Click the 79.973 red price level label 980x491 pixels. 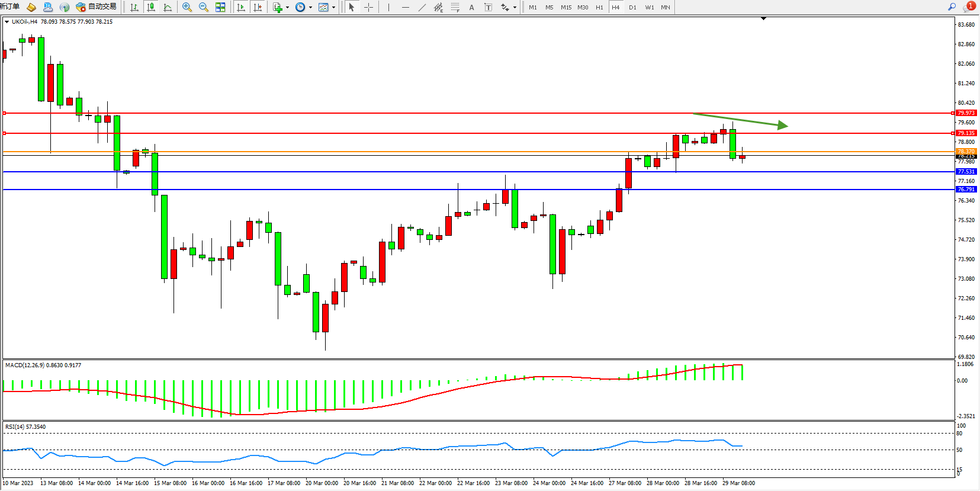[966, 113]
